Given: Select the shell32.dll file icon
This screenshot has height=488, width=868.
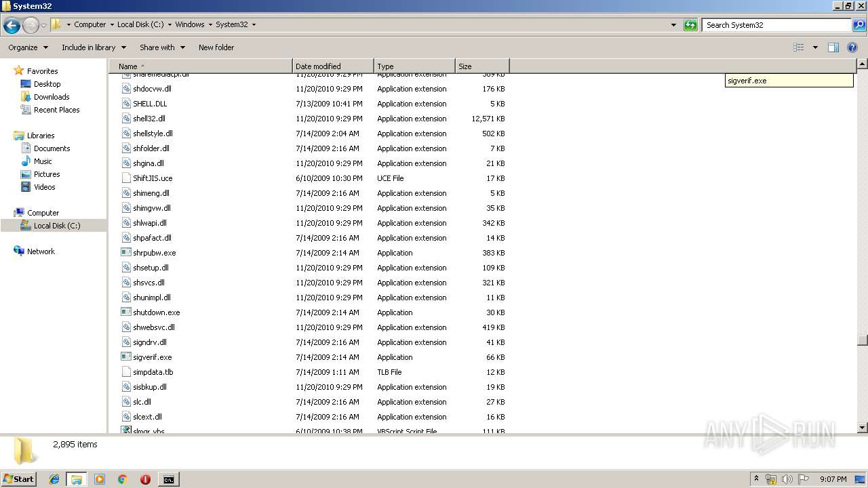Looking at the screenshot, I should [126, 119].
